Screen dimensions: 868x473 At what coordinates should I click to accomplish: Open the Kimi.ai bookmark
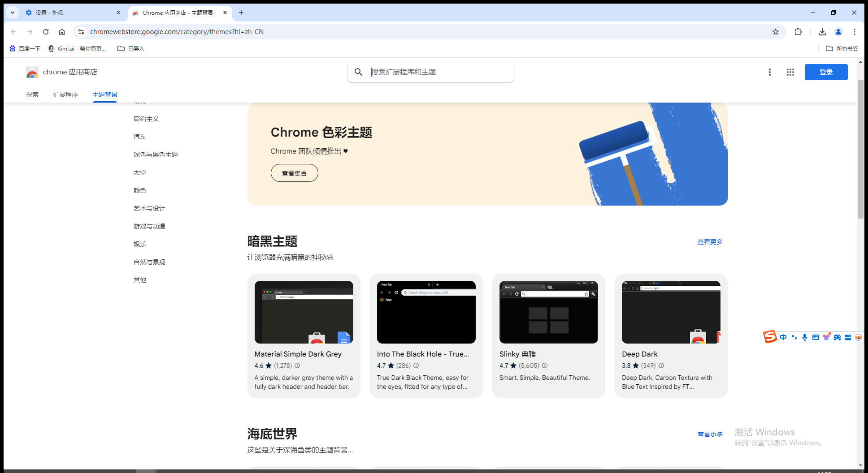[x=77, y=48]
